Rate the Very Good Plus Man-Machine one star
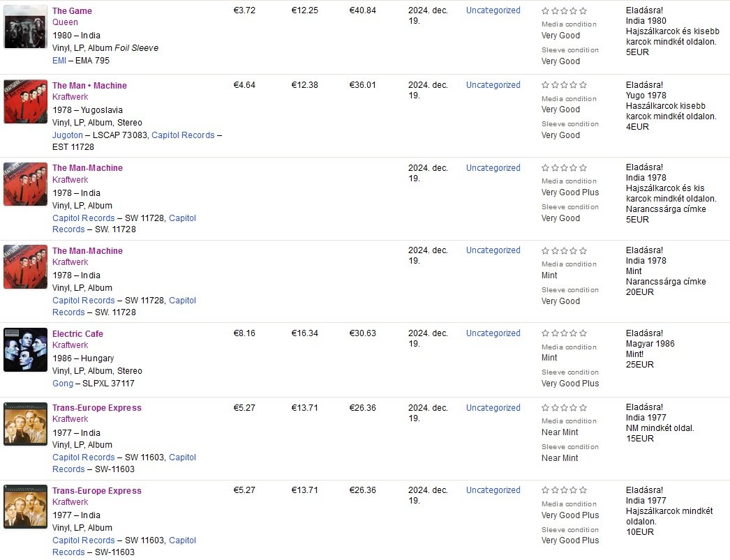Viewport: 730px width, 560px height. [545, 168]
